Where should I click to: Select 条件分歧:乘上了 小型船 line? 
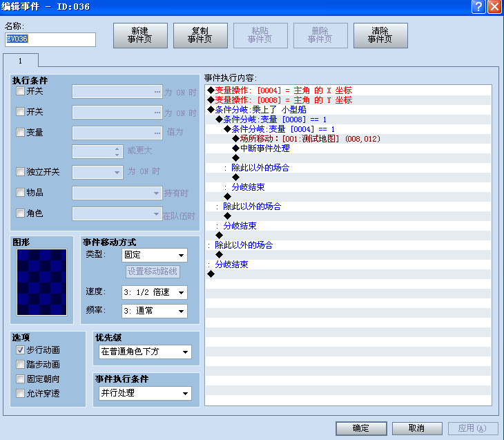coord(348,110)
